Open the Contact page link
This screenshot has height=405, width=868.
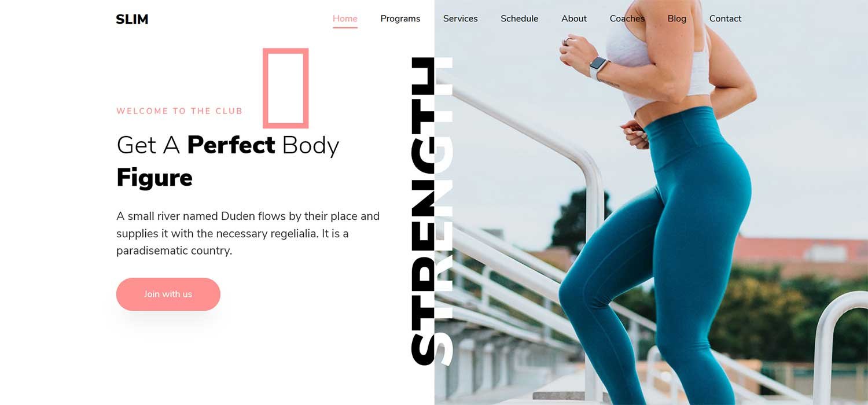[x=726, y=19]
